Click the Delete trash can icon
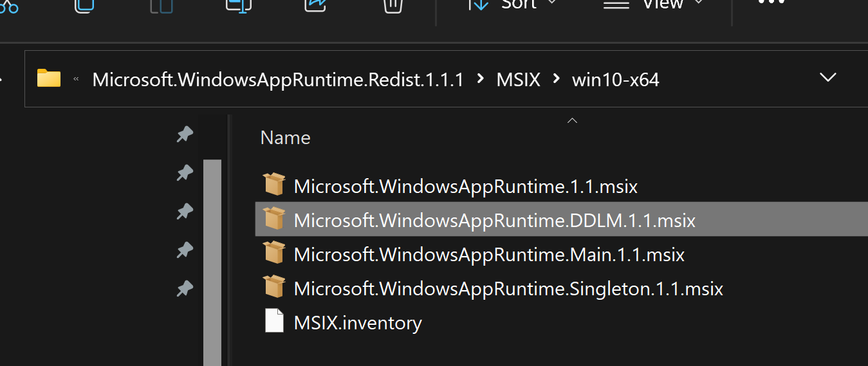This screenshot has width=868, height=366. click(x=392, y=5)
